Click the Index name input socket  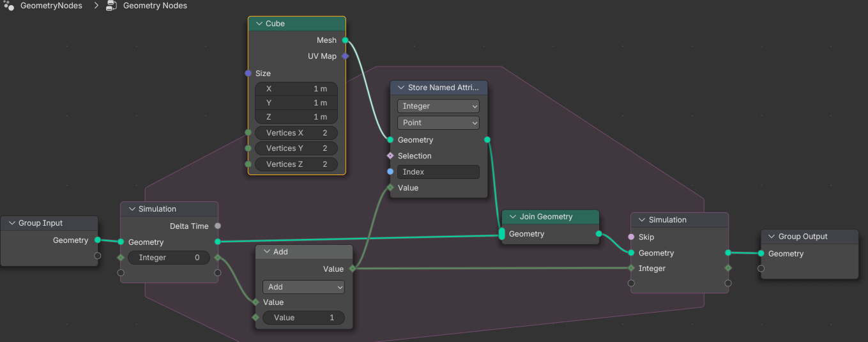390,172
